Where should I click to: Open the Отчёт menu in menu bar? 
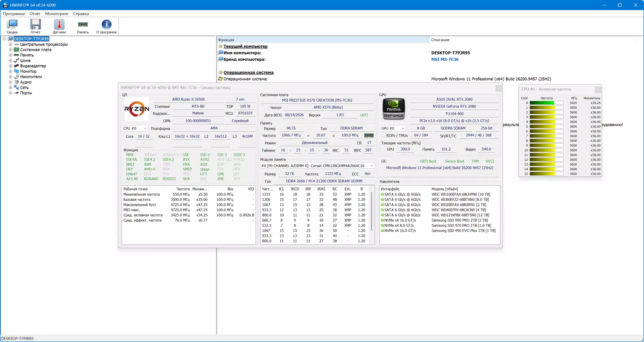click(x=35, y=14)
